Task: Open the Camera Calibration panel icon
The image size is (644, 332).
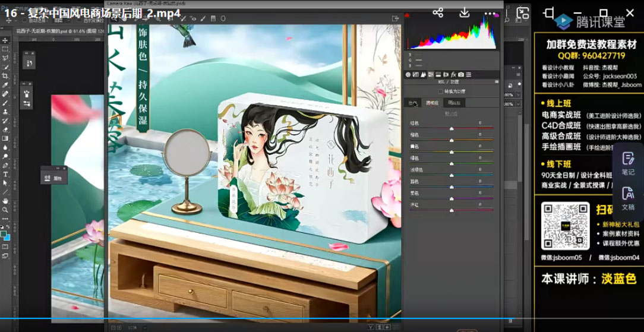Action: [461, 74]
